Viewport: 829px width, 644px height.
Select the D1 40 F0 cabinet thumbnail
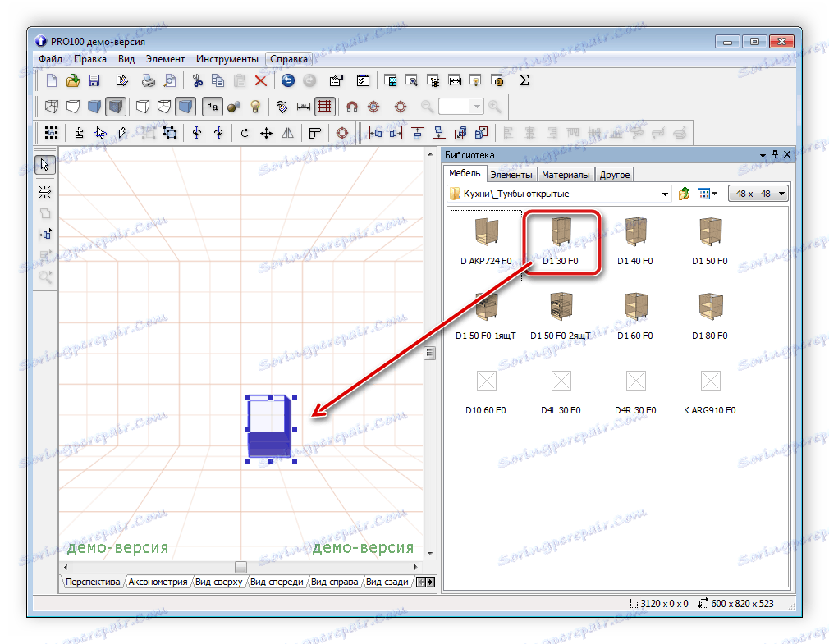tap(635, 241)
